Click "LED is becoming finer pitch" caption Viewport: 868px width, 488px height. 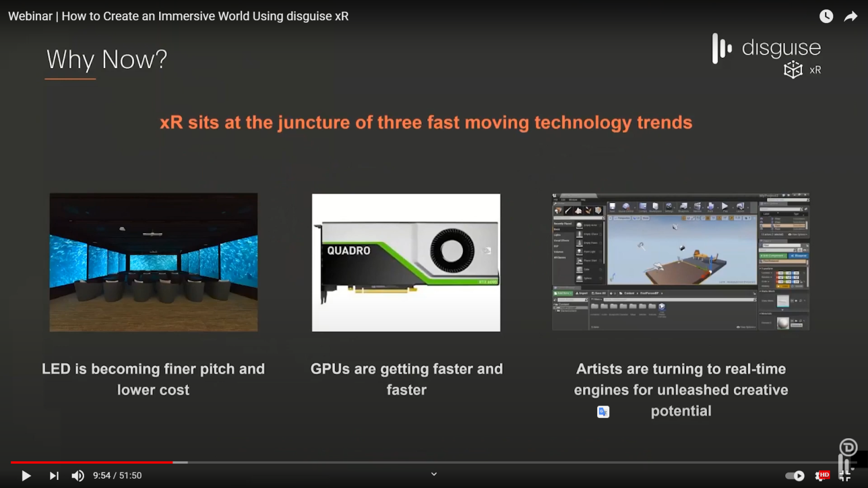click(x=153, y=379)
